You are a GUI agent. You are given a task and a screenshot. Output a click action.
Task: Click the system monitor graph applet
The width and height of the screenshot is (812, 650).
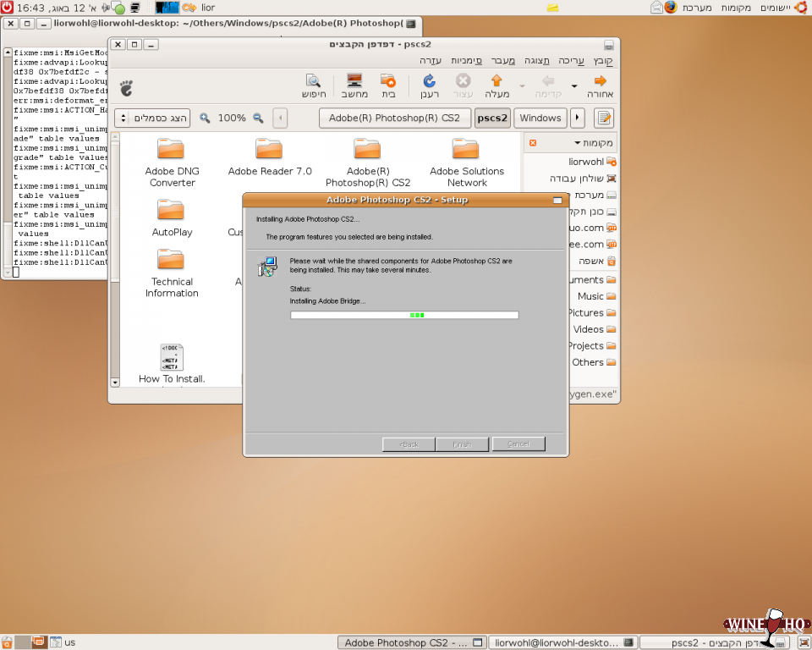(x=167, y=8)
